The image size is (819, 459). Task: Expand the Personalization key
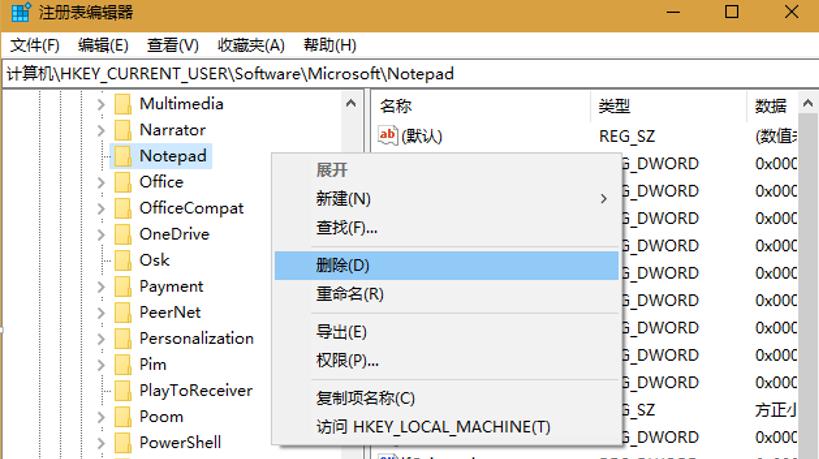(101, 339)
